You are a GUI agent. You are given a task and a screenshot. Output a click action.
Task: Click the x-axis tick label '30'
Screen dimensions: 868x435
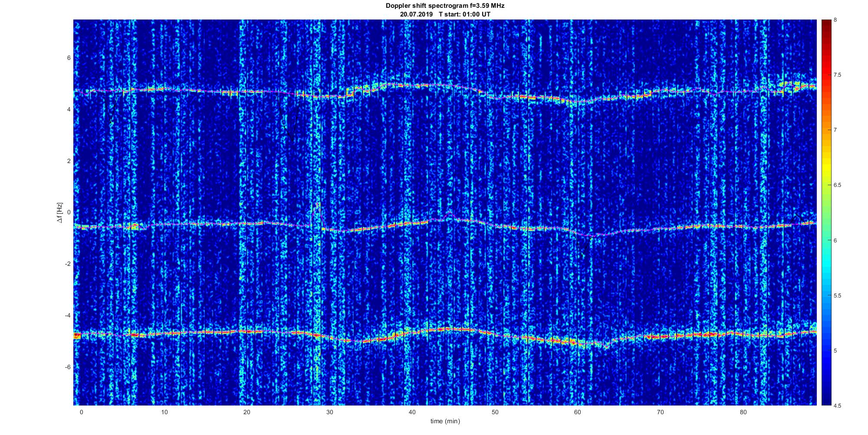[329, 412]
